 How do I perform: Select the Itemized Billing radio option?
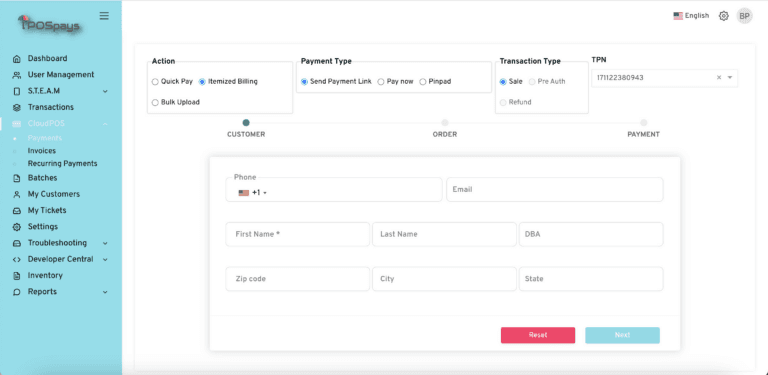(202, 82)
